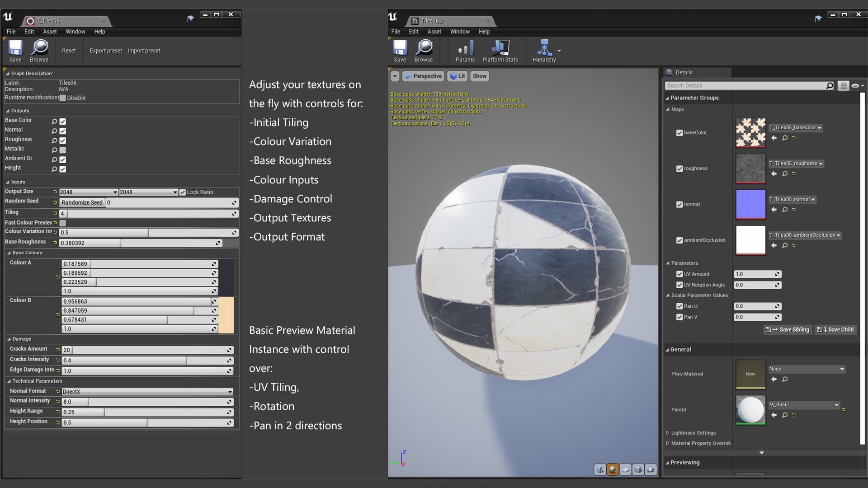This screenshot has height=488, width=868.
Task: Switch viewport preview mesh to cube
Action: point(638,469)
